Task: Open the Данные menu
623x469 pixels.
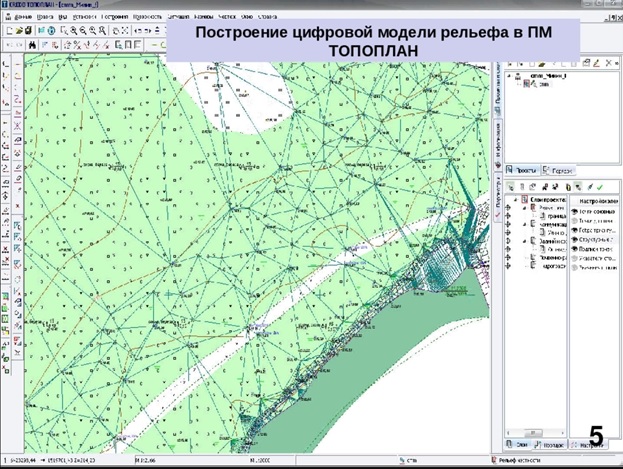Action: click(x=23, y=17)
